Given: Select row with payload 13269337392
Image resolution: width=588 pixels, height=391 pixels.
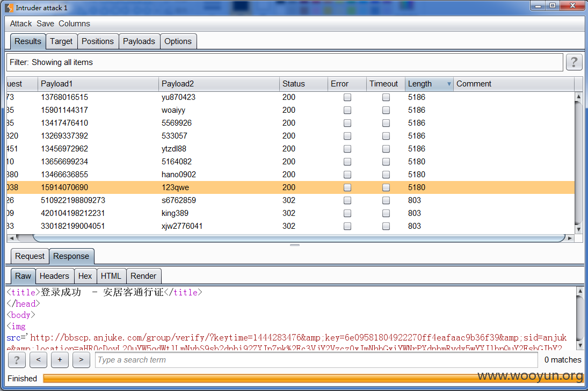Looking at the screenshot, I should tap(291, 136).
